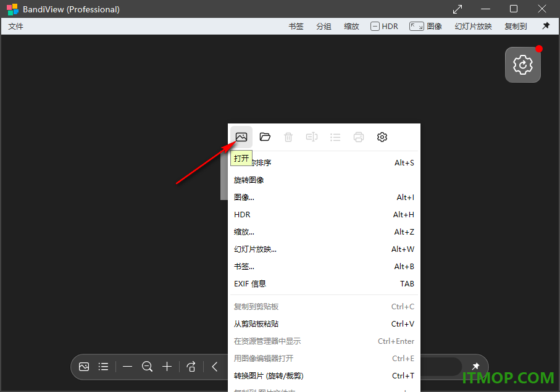
Task: Click the printer icon in context menu
Action: (x=359, y=137)
